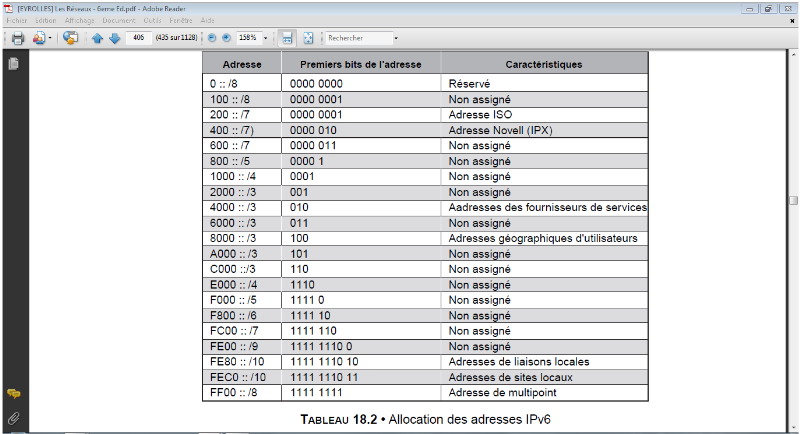Viewport: 800px width, 434px height.
Task: Expand the Rechercher search options dropdown
Action: [396, 38]
